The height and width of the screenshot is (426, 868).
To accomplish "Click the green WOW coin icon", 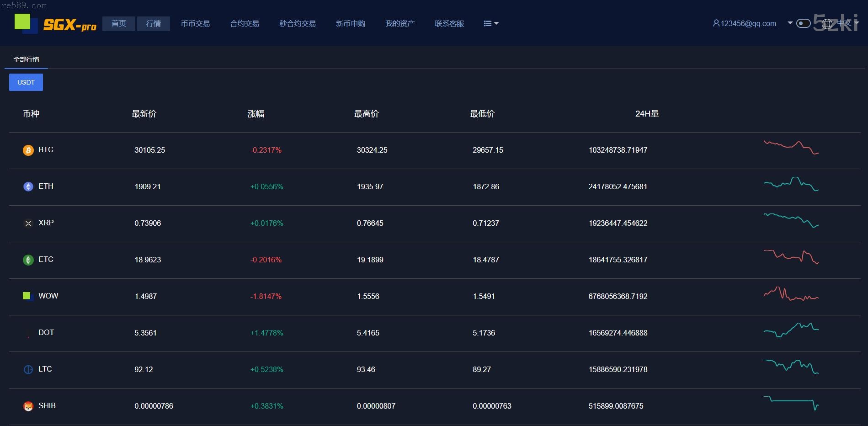I will 27,296.
